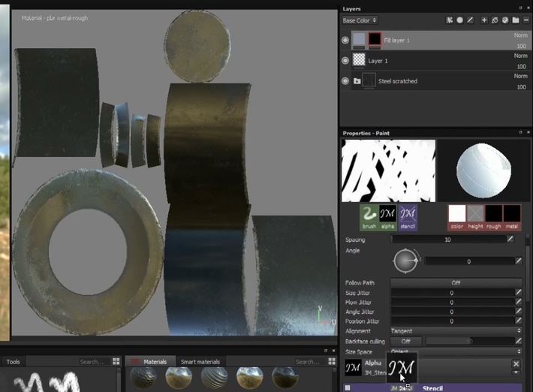Click the add effect icon in Layers toolbar

450,20
